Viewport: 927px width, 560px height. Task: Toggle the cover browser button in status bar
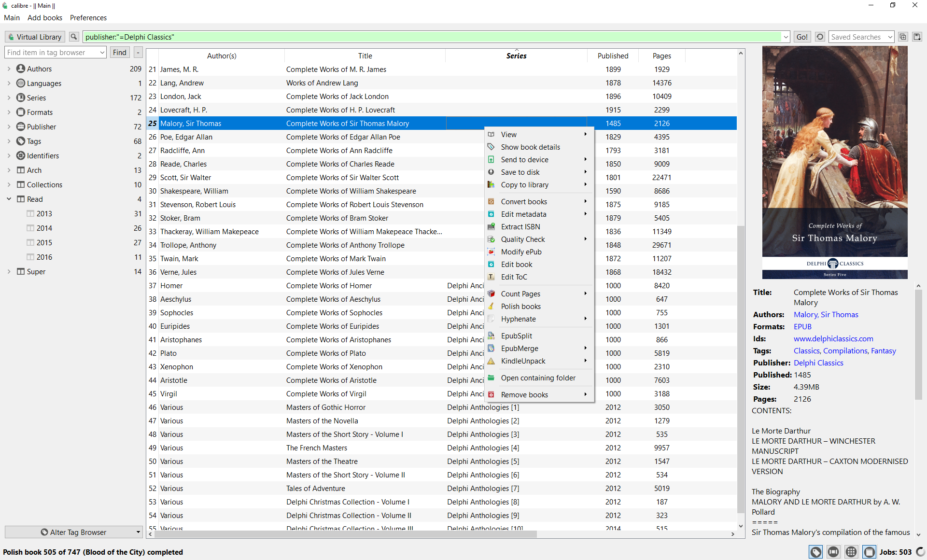(833, 552)
